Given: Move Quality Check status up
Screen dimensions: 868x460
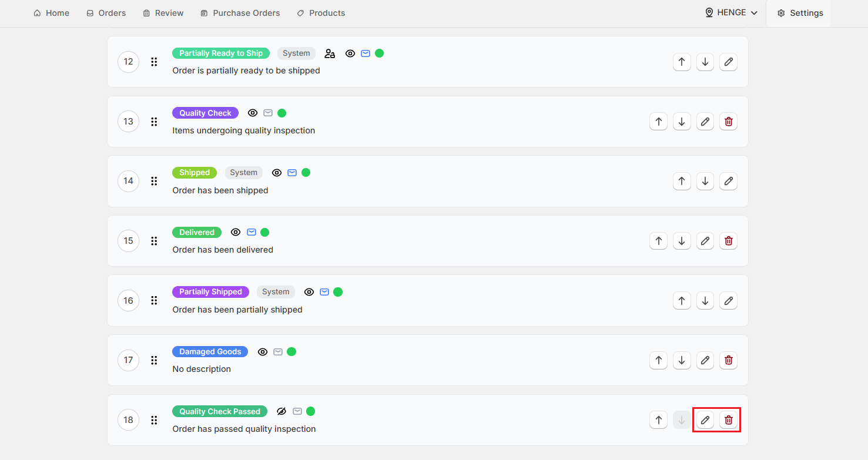Looking at the screenshot, I should [x=659, y=122].
